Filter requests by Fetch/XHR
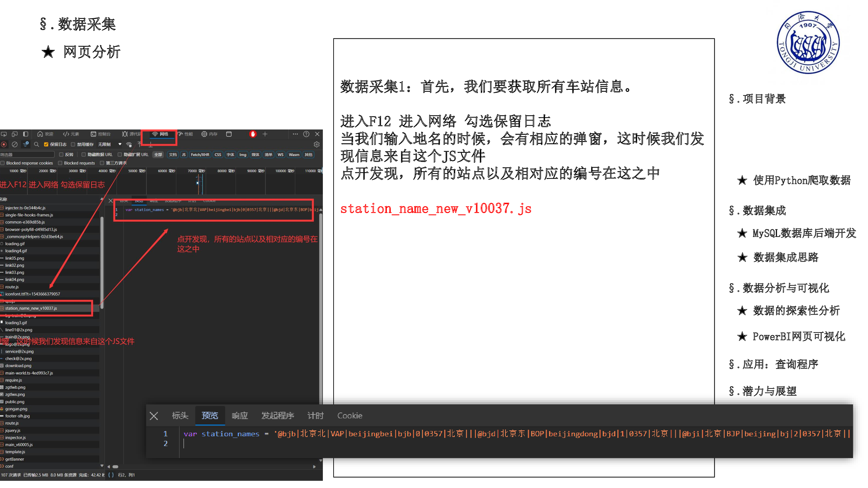 click(x=200, y=155)
